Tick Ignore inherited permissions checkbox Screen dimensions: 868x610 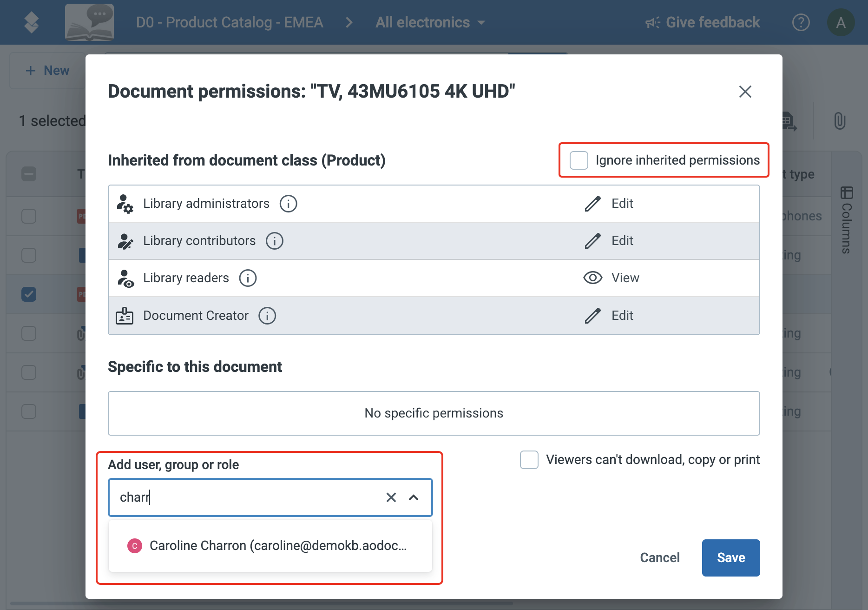point(579,160)
